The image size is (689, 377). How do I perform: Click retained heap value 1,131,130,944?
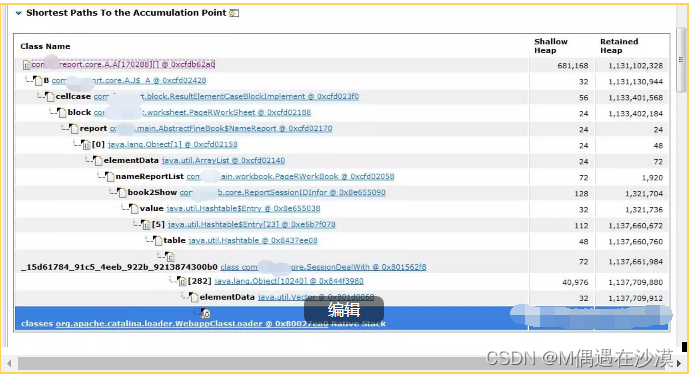coord(635,82)
